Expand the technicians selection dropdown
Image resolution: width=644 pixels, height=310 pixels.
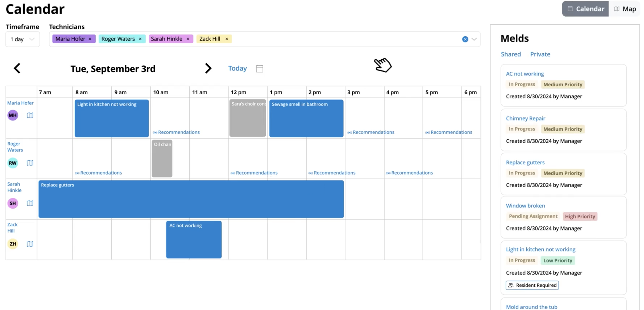[474, 39]
